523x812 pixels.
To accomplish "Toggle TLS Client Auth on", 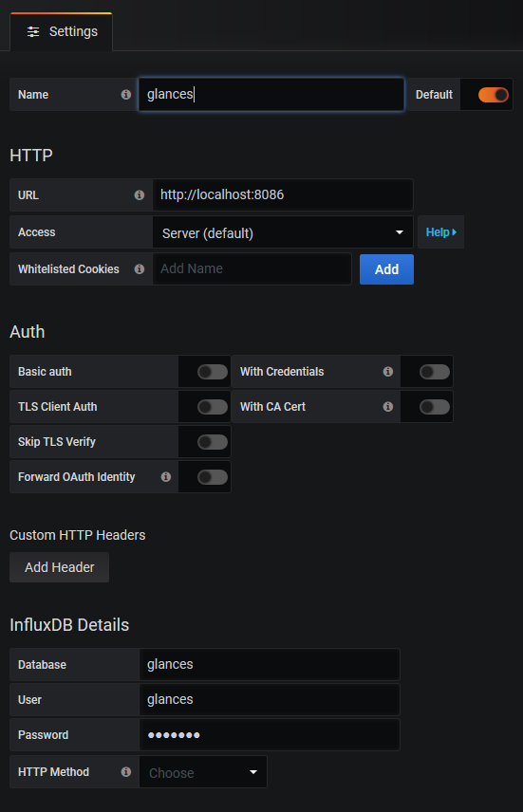I will coord(213,407).
